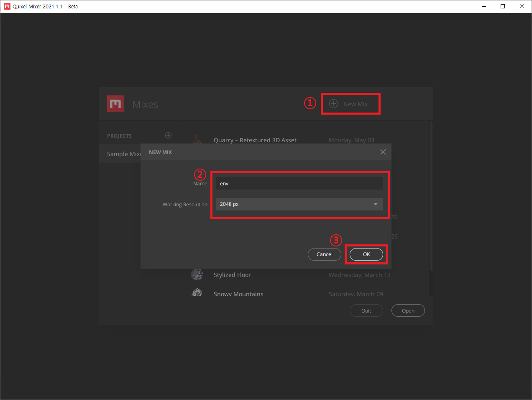Screen dimensions: 532x400
Task: Click the Open button
Action: pos(408,310)
